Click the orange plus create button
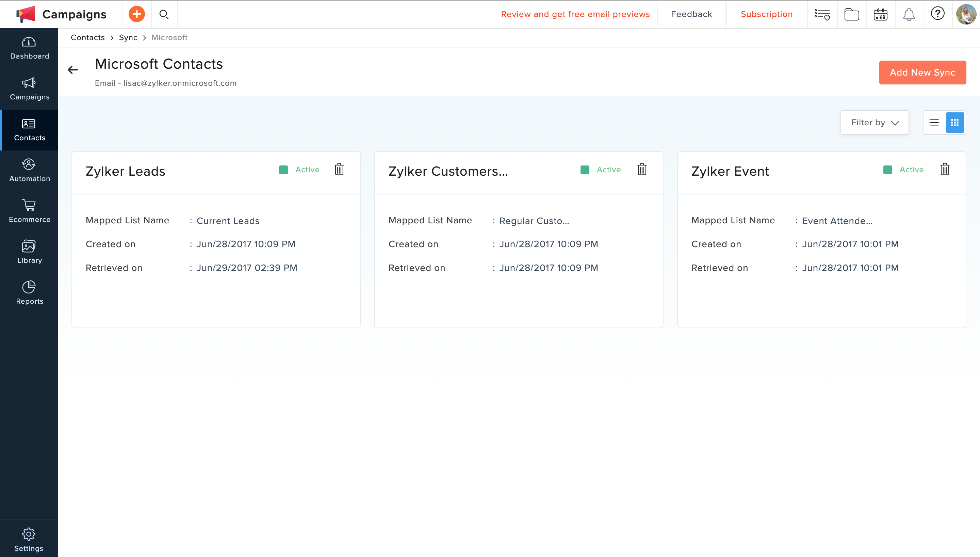 [136, 14]
